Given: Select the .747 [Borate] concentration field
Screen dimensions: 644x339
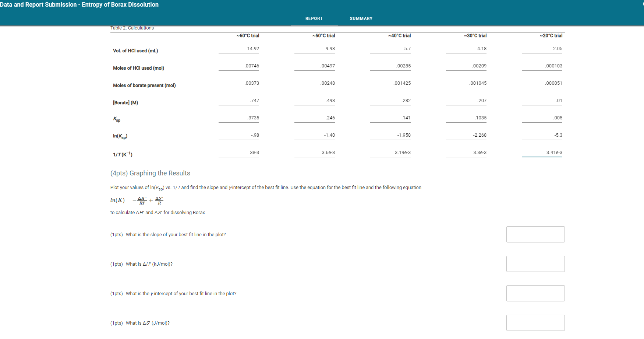Looking at the screenshot, I should click(x=239, y=101).
